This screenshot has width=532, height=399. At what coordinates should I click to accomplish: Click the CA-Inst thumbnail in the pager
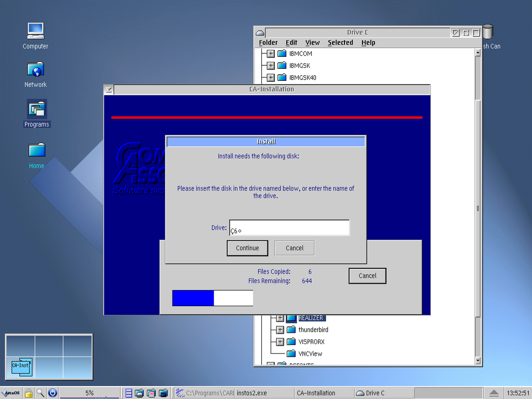21,367
